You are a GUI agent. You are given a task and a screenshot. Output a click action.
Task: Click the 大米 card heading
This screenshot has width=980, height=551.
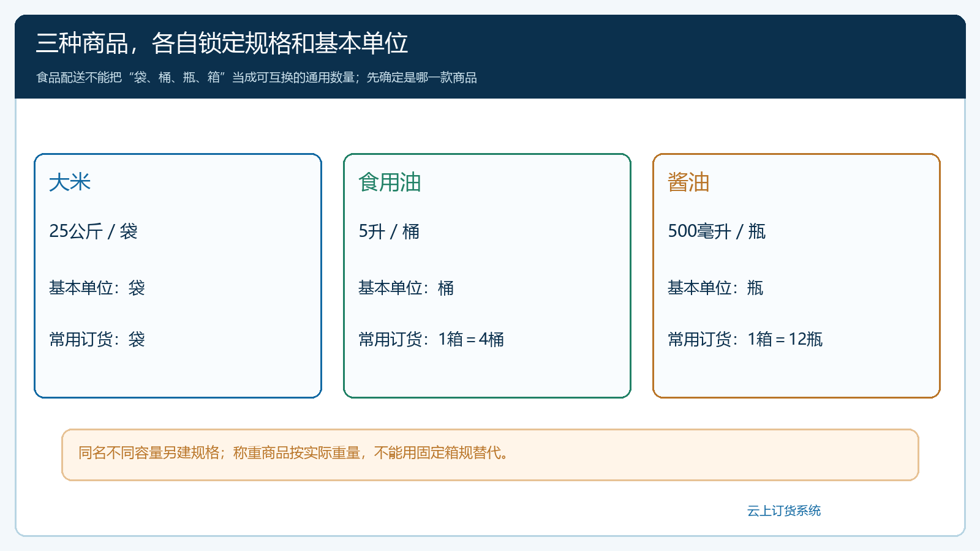[70, 182]
